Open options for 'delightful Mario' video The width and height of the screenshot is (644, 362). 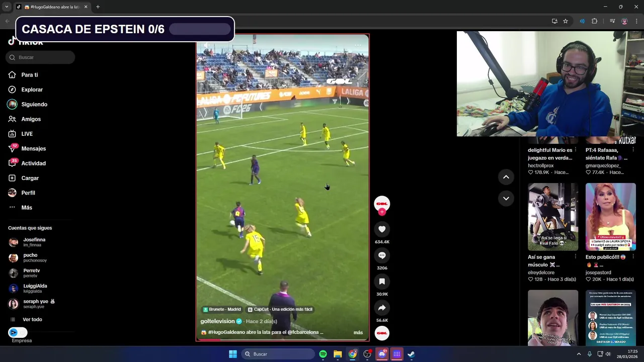pyautogui.click(x=576, y=150)
